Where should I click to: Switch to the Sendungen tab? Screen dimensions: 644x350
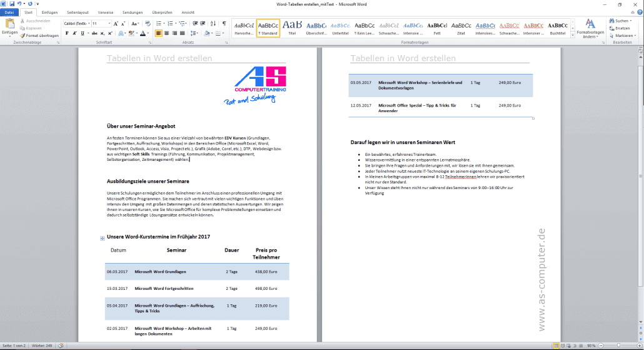pyautogui.click(x=133, y=13)
